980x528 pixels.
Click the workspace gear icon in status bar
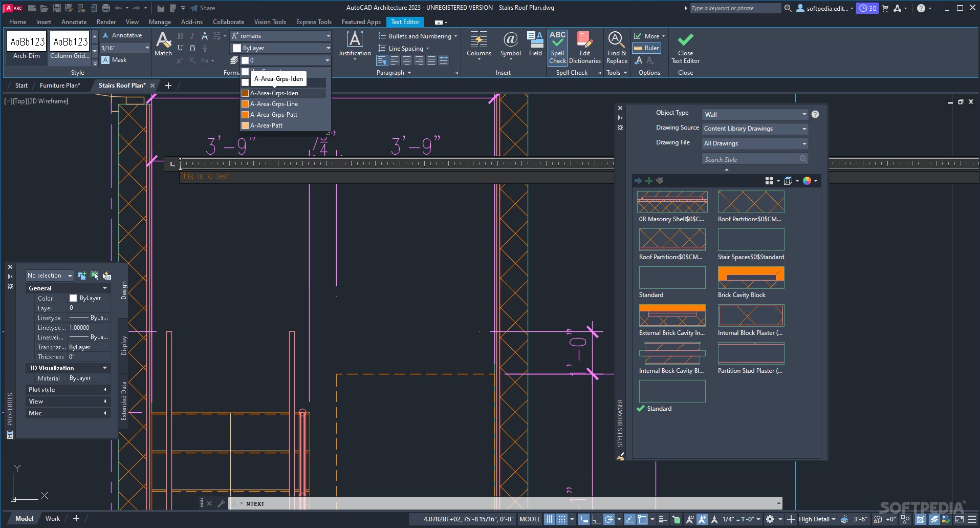(x=770, y=519)
